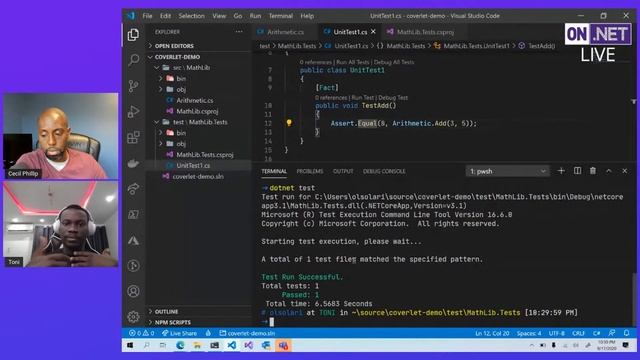Viewport: 640px width, 360px height.
Task: Click Run All Tests code lens
Action: coord(352,62)
